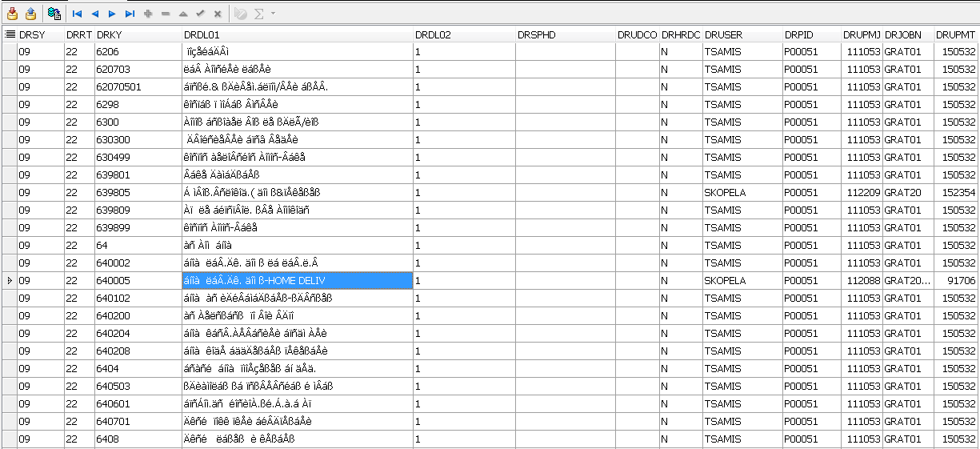Screen dimensions: 980x449
Task: Select DRKY cell 640204
Action: point(138,334)
